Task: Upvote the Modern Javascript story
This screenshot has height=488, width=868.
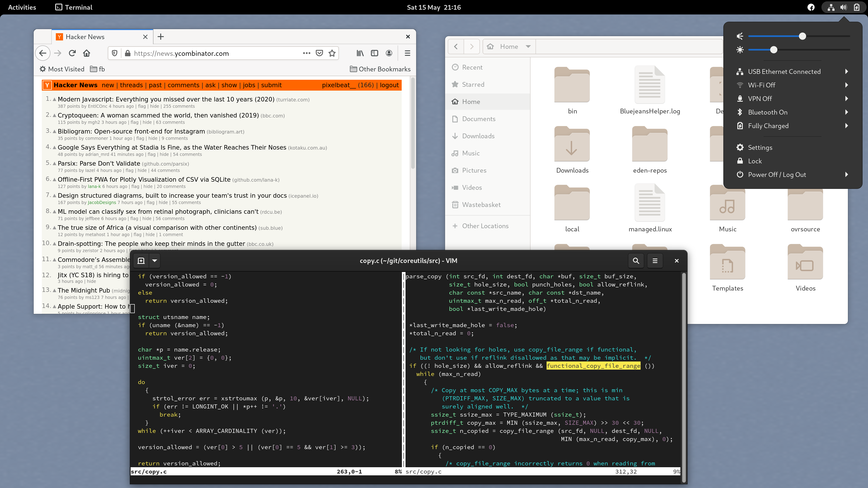Action: [x=54, y=99]
